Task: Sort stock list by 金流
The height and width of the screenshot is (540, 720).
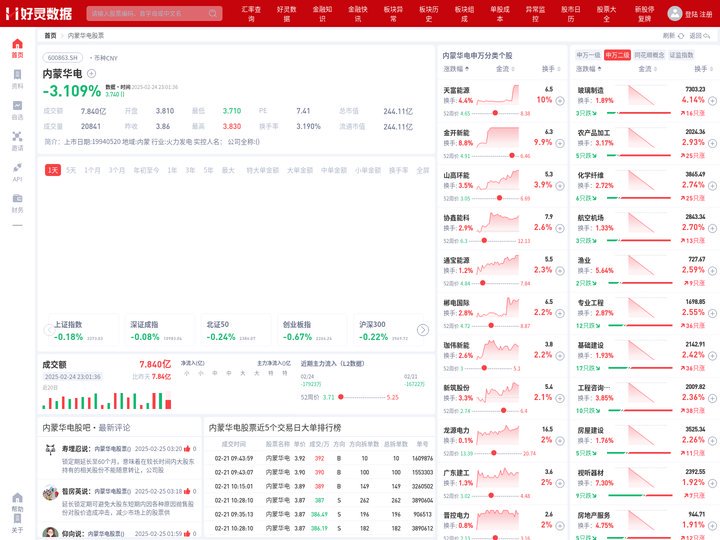Action: tap(505, 69)
